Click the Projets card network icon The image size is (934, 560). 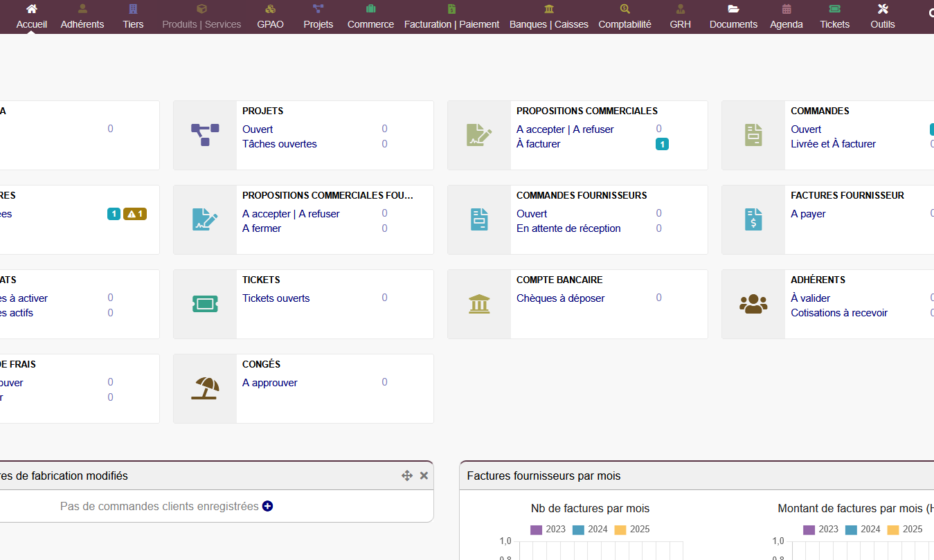tap(205, 135)
